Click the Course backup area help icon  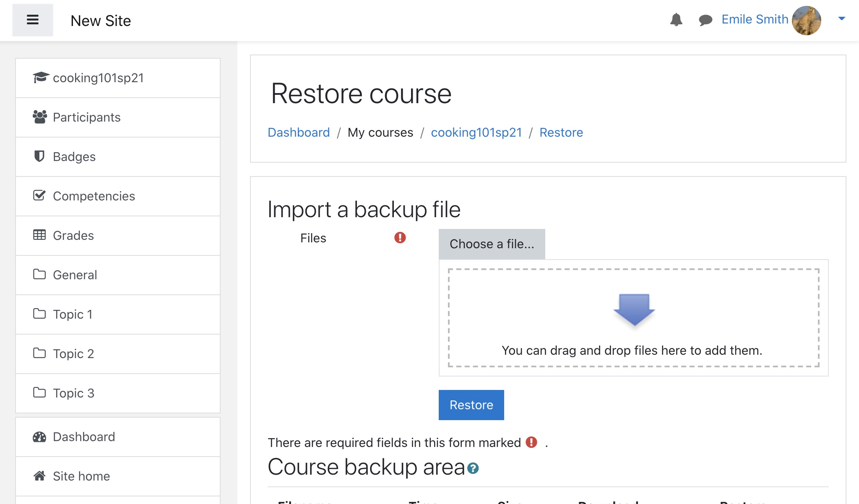(473, 468)
